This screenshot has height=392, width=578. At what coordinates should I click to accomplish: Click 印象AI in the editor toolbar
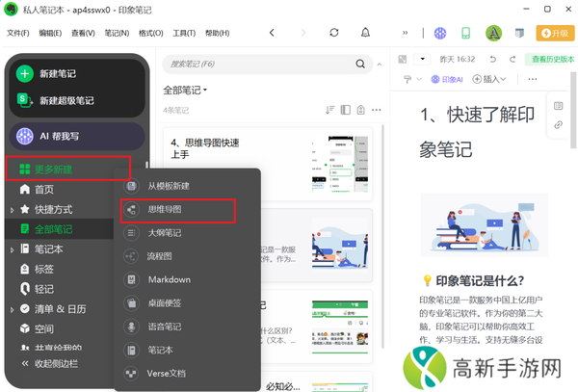[x=447, y=79]
